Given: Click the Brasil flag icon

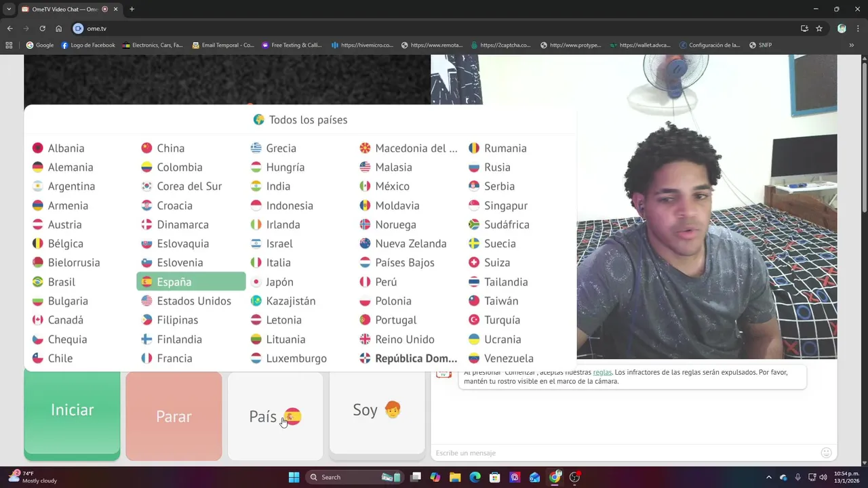Looking at the screenshot, I should pos(38,282).
